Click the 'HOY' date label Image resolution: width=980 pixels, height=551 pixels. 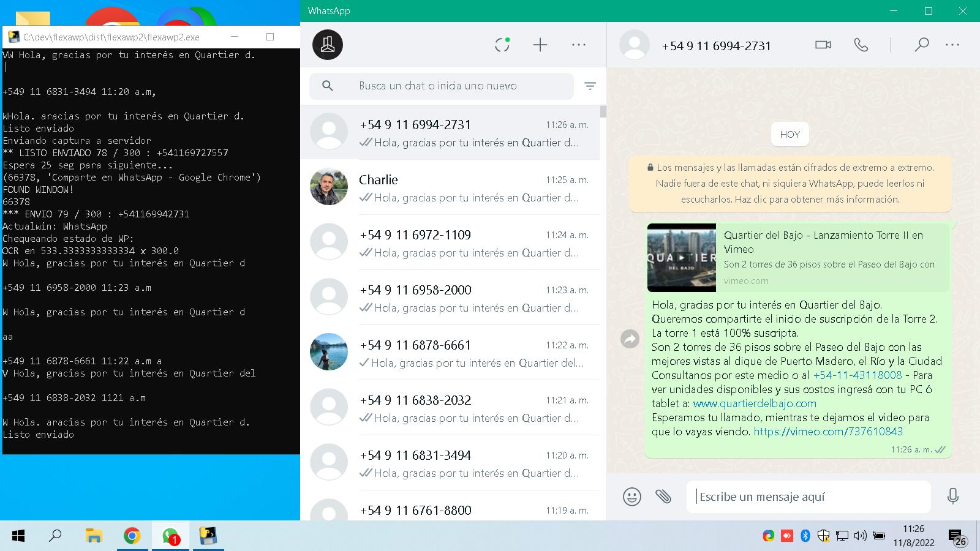(x=790, y=135)
